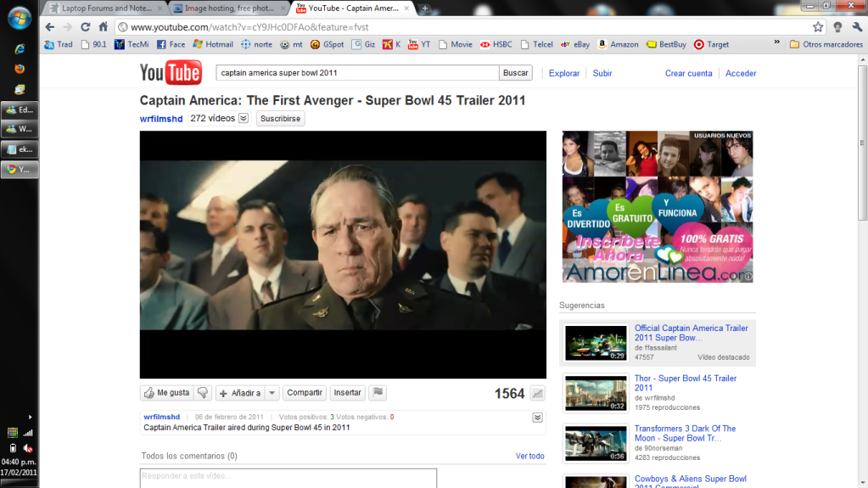
Task: Show hidden tray icons arrow
Action: [x=30, y=417]
